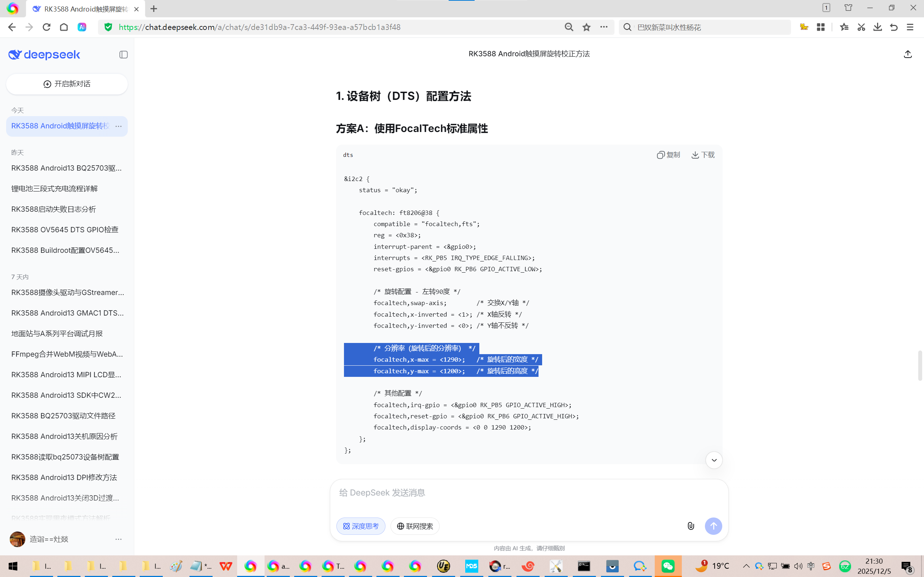Click the attachment paperclip icon
The height and width of the screenshot is (577, 924).
pyautogui.click(x=690, y=526)
